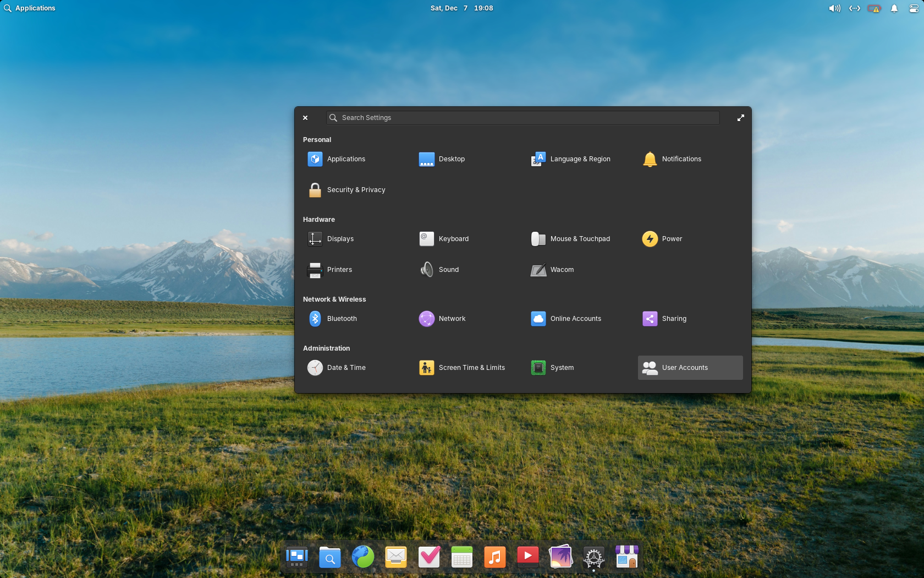The height and width of the screenshot is (578, 924).
Task: Launch Calendar from the dock
Action: pyautogui.click(x=462, y=557)
